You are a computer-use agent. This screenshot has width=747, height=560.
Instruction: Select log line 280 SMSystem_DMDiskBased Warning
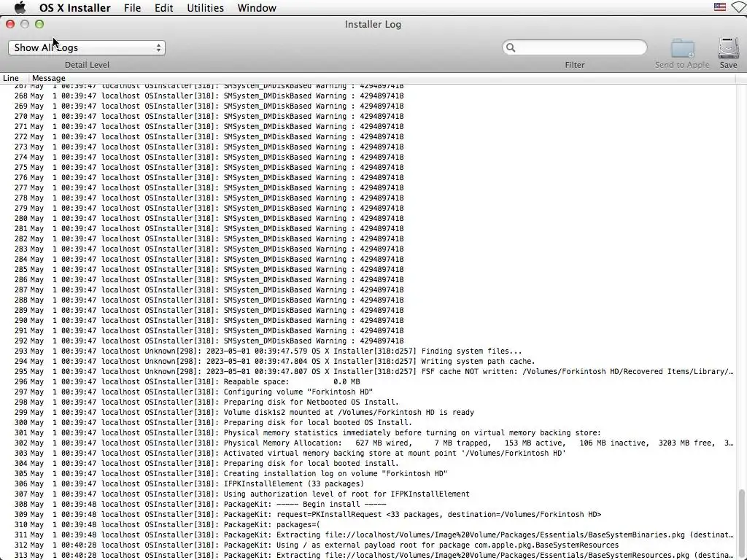(368, 219)
